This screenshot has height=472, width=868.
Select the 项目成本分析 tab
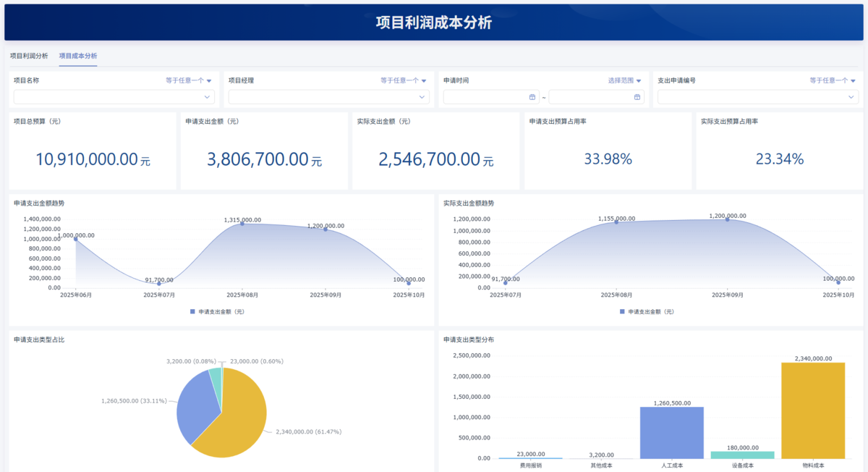78,56
